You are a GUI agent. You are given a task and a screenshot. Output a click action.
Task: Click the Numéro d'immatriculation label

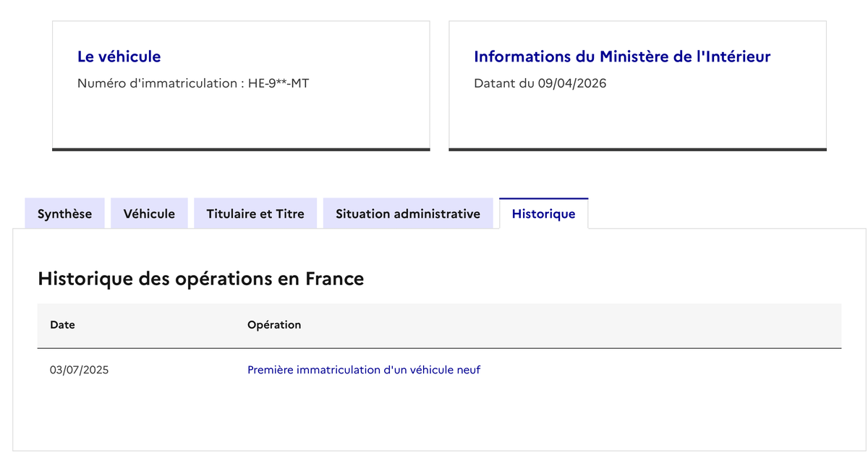156,83
